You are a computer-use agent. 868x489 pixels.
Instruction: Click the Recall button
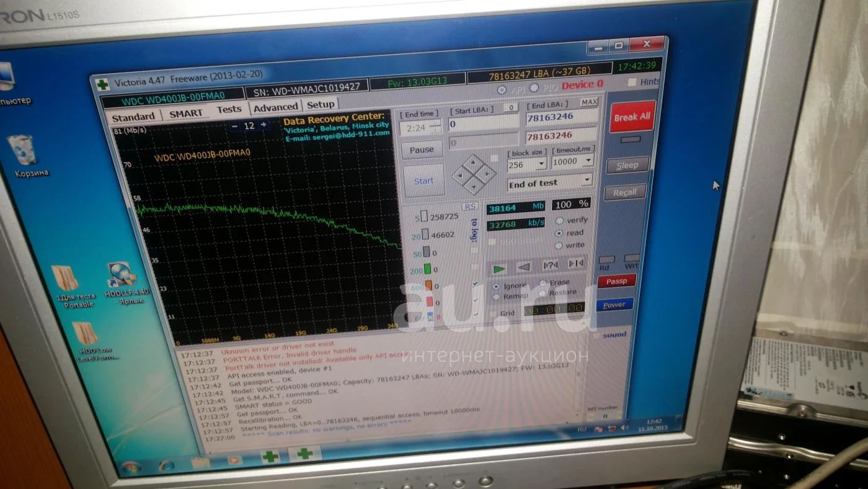[x=624, y=192]
